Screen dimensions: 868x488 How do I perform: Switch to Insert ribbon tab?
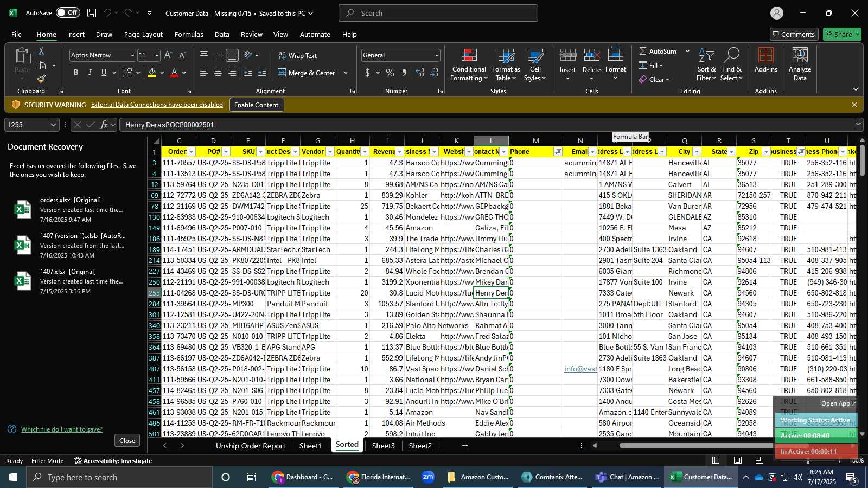[76, 34]
